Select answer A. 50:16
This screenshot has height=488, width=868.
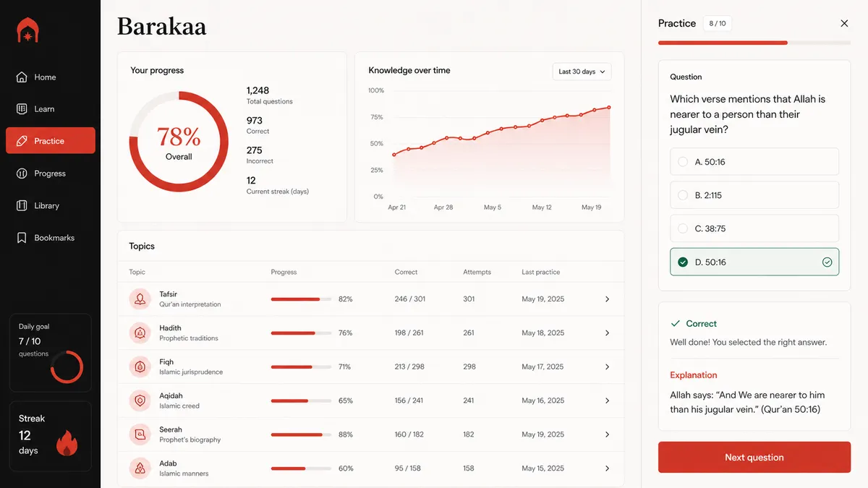[x=754, y=162]
